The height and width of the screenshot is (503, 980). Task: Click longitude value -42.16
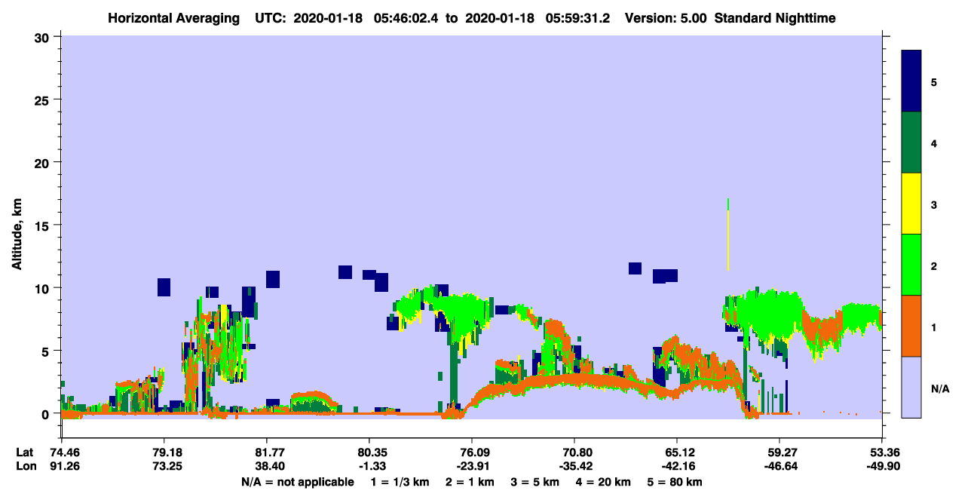pos(677,466)
